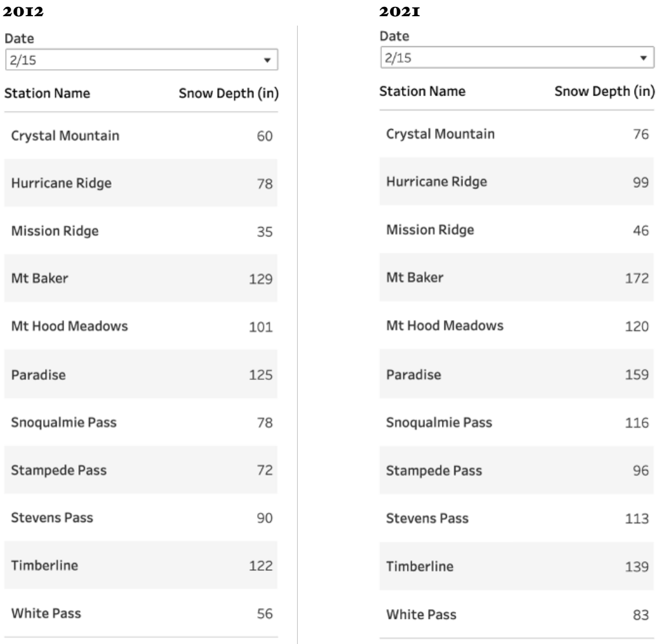
Task: Click Mt Baker value 172
Action: coord(641,277)
